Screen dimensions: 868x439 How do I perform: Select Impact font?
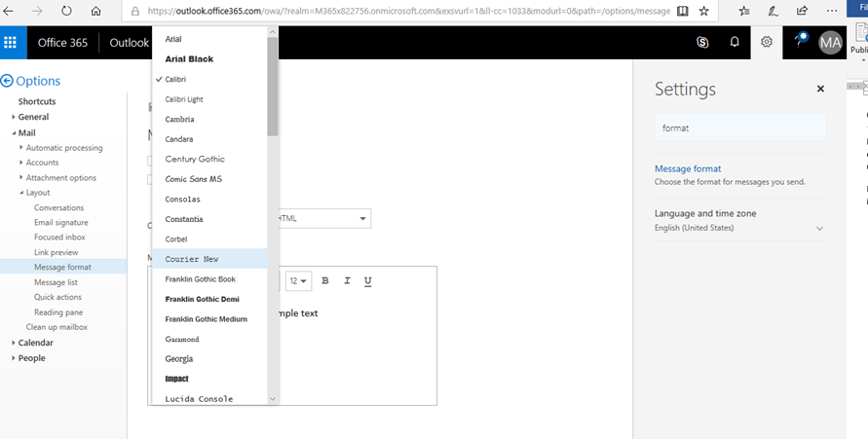[209, 379]
